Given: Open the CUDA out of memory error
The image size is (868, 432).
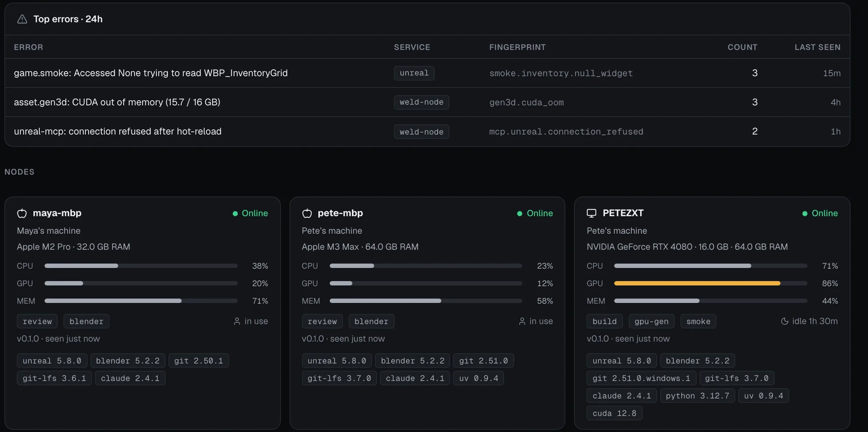Looking at the screenshot, I should 427,102.
